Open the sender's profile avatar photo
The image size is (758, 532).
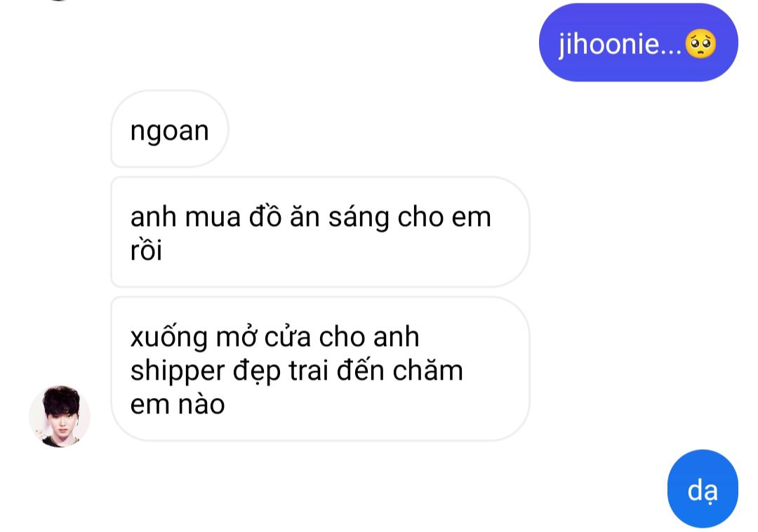60,416
